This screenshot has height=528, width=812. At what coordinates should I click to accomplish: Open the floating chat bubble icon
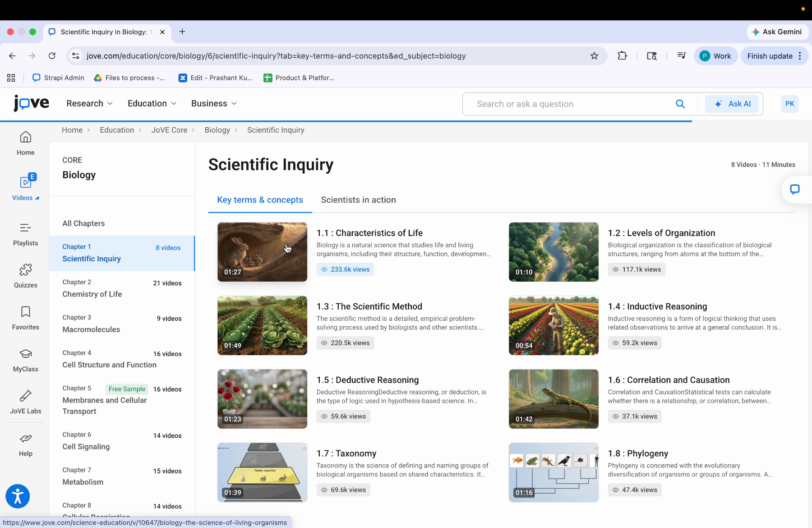click(x=795, y=190)
